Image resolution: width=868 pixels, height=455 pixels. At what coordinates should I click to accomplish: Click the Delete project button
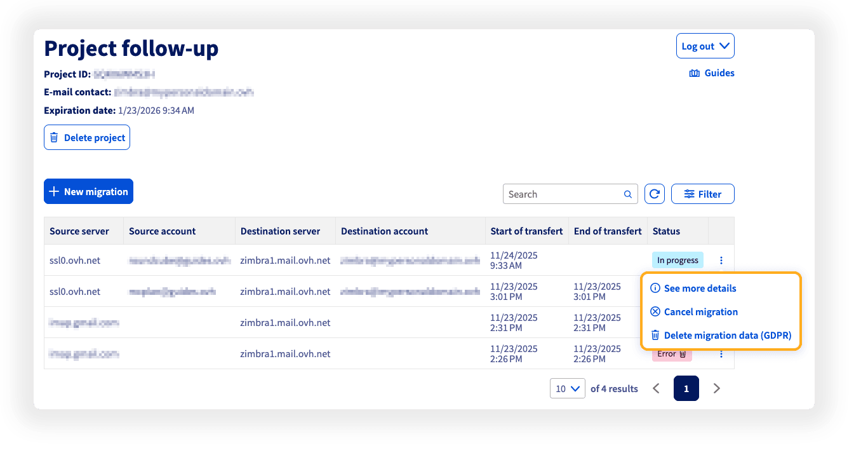[87, 137]
